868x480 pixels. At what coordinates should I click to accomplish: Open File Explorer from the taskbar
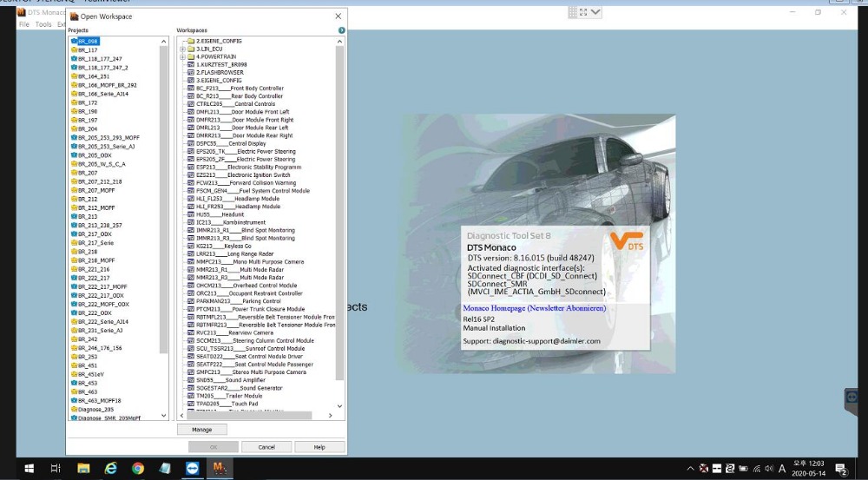(83, 469)
